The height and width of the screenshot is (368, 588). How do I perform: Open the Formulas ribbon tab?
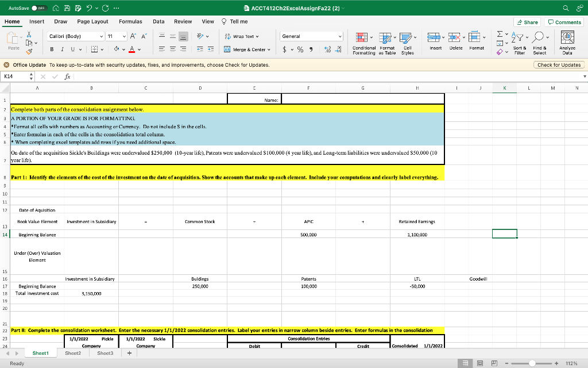point(130,21)
